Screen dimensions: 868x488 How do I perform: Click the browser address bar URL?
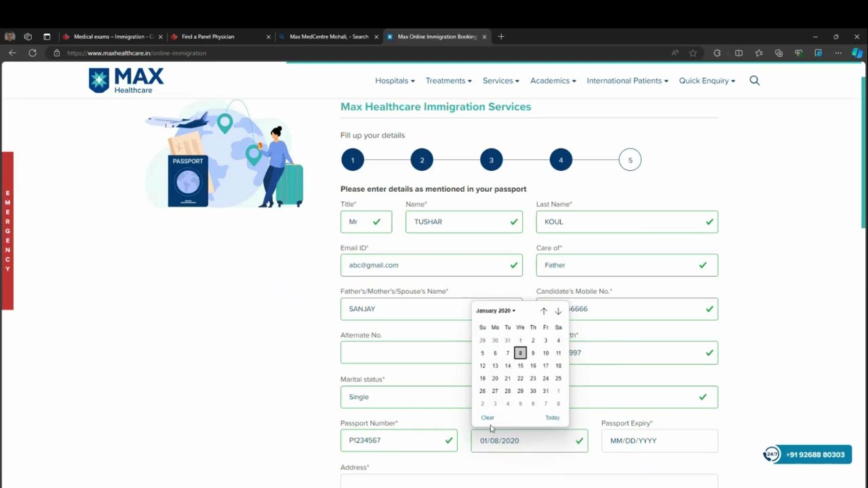point(137,53)
